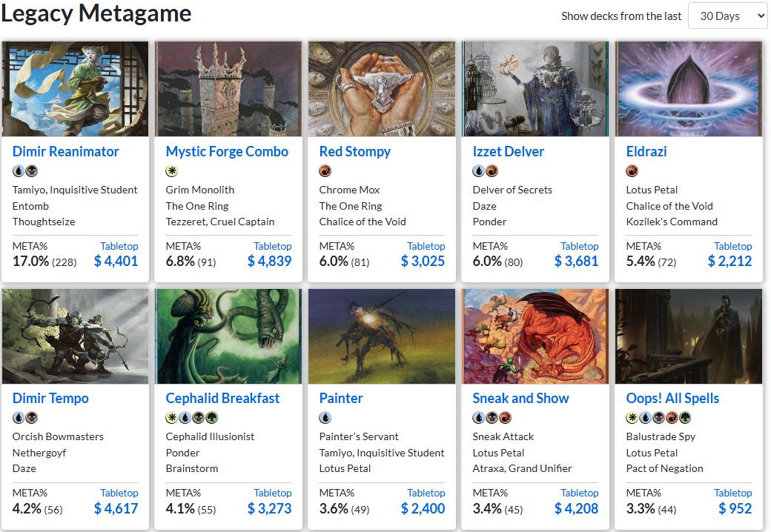
Task: Click the red mana icon under Red Stompy
Action: [325, 171]
